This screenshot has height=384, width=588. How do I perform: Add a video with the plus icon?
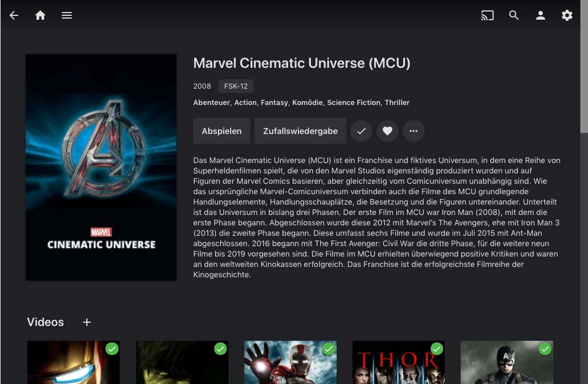pos(87,322)
